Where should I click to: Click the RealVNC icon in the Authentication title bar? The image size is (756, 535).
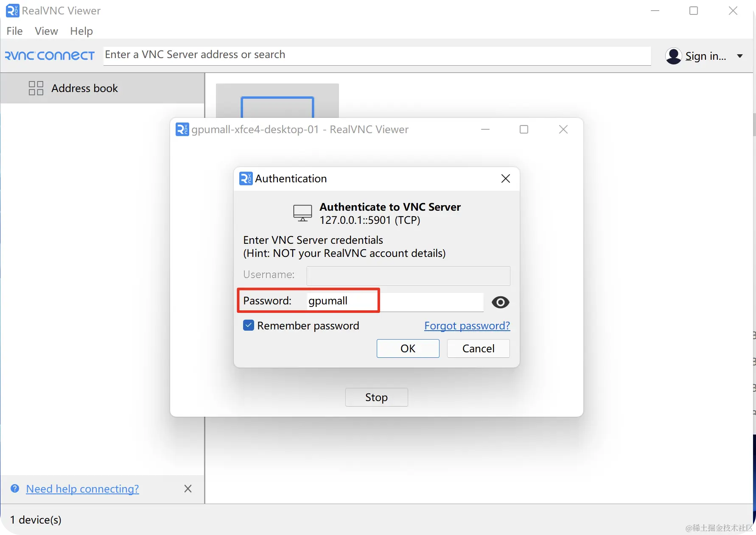click(246, 178)
